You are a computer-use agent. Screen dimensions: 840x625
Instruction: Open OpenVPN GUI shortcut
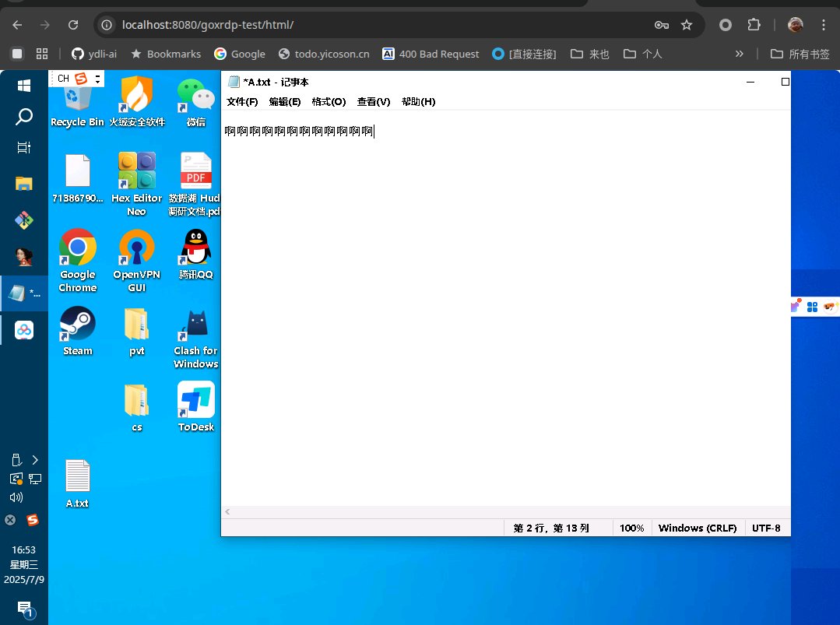click(x=136, y=260)
